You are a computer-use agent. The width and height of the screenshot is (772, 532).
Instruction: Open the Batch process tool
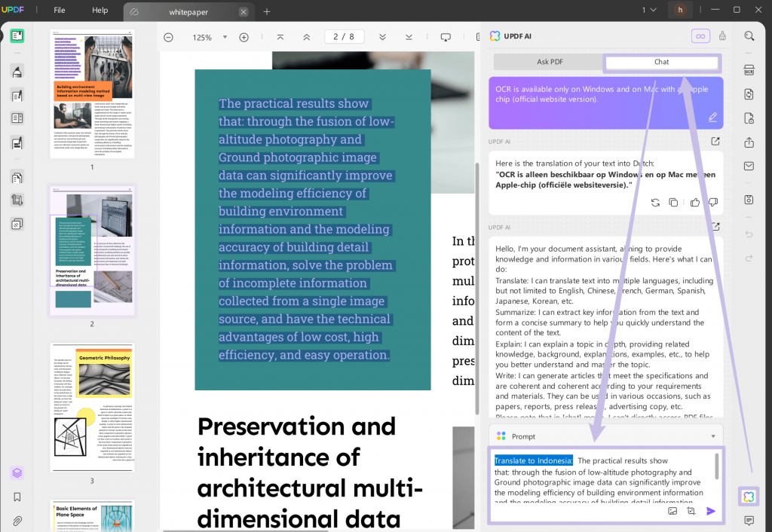click(17, 225)
